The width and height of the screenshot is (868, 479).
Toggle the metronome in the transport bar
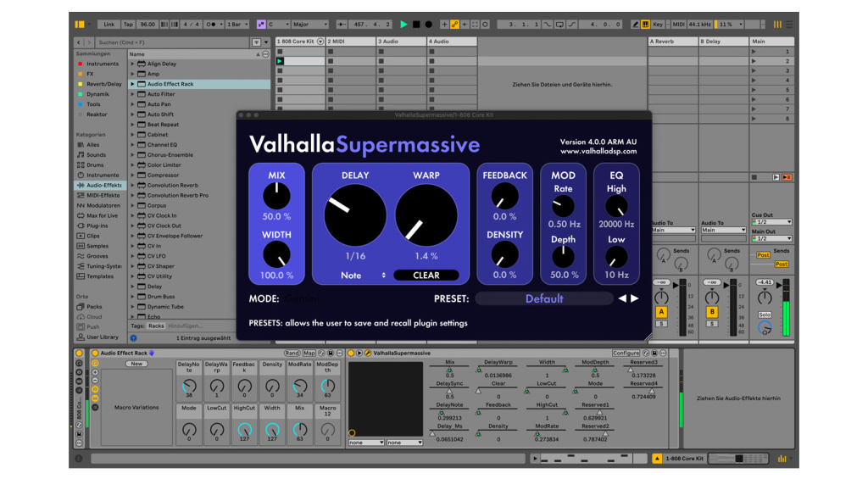211,25
